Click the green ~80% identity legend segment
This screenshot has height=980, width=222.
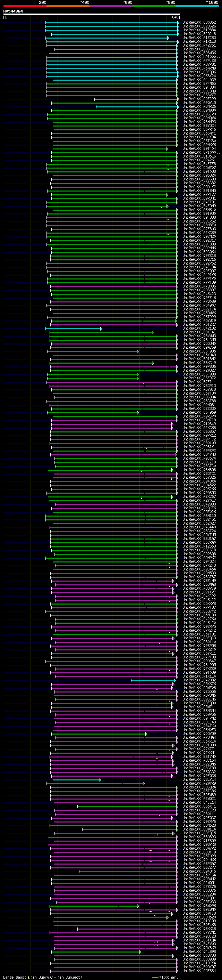[154, 6]
